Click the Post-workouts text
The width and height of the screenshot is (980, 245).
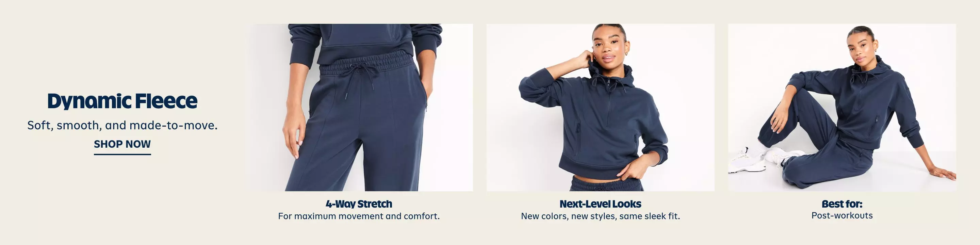tap(842, 215)
